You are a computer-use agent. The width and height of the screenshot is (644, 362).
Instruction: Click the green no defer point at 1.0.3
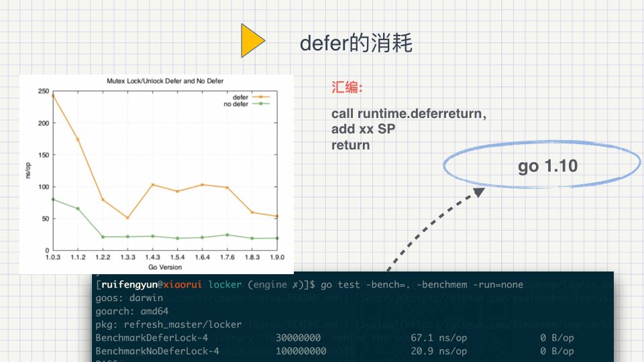[53, 199]
